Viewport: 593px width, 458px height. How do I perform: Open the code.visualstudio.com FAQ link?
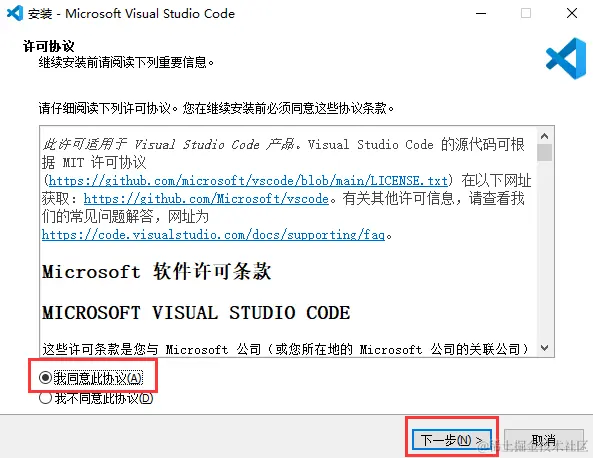(x=213, y=235)
